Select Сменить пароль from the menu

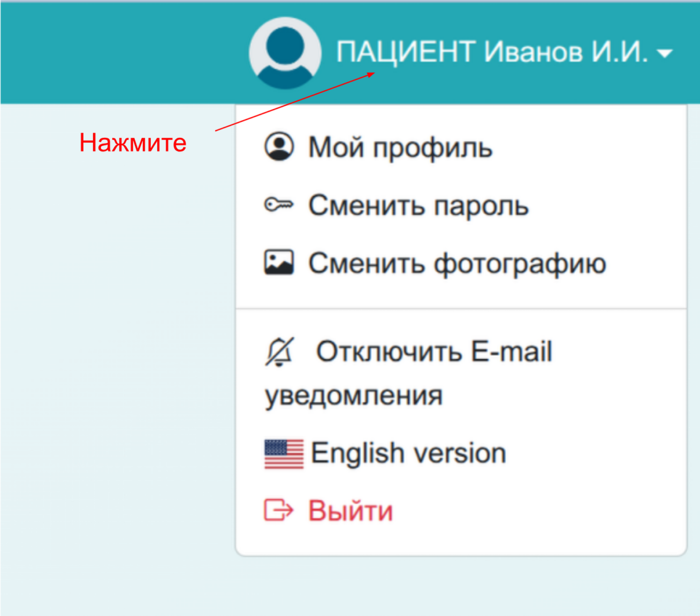pos(418,206)
